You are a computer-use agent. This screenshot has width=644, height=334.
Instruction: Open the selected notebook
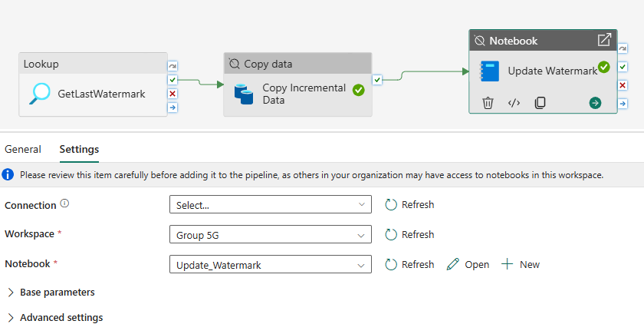(468, 264)
